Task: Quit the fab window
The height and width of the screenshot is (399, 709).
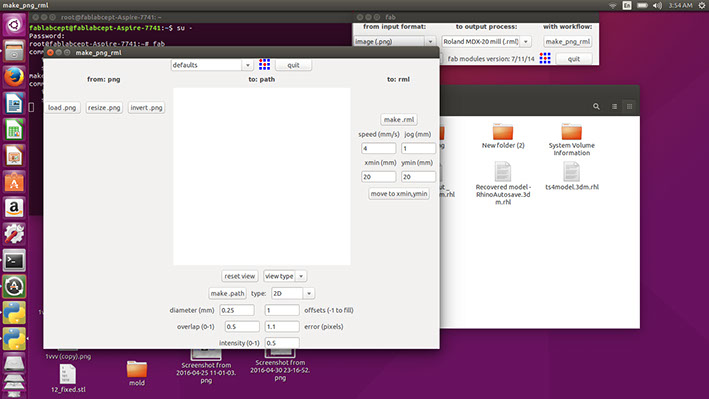Action: coord(574,59)
